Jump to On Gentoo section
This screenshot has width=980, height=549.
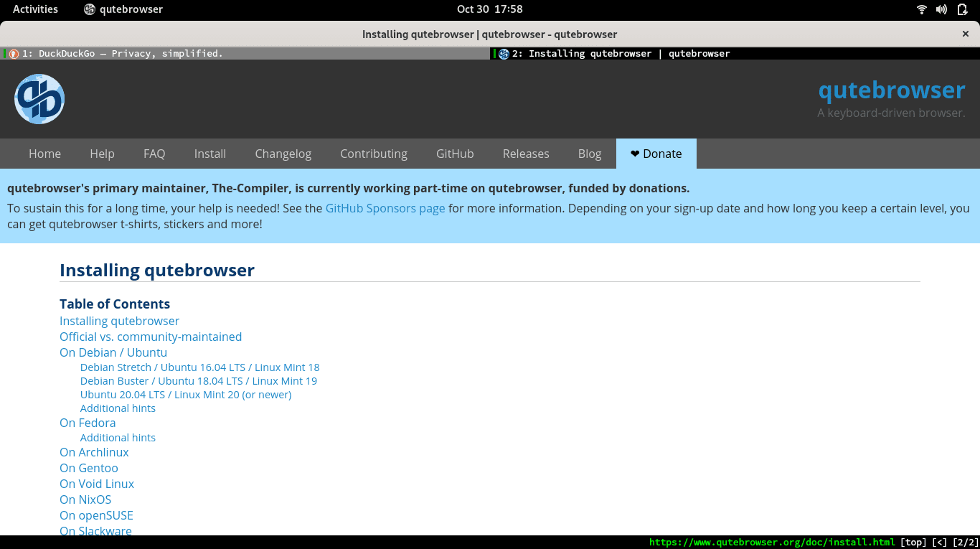(x=89, y=468)
